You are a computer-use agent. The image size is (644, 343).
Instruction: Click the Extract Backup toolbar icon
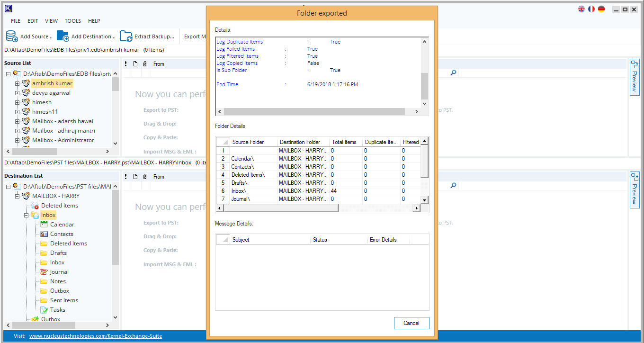[x=126, y=36]
